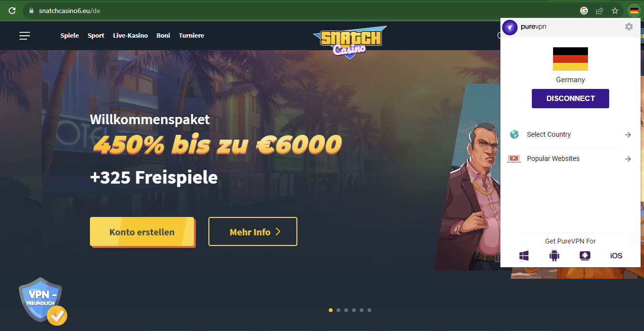Open PureVPN settings gear icon

click(629, 27)
